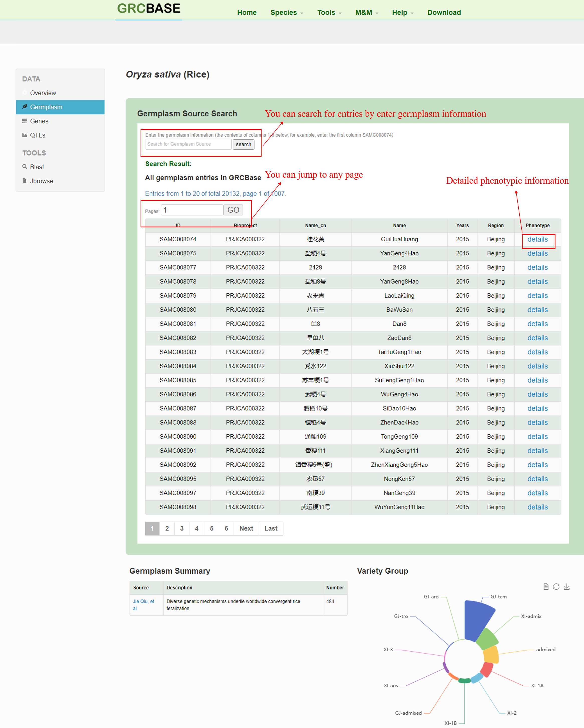Image resolution: width=584 pixels, height=728 pixels.
Task: Save Variety Group chart as image
Action: coord(566,586)
